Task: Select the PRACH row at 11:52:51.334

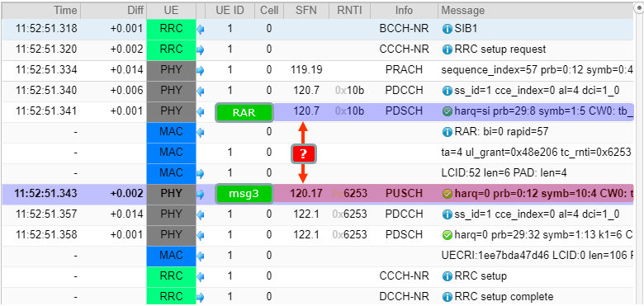Action: coord(317,70)
